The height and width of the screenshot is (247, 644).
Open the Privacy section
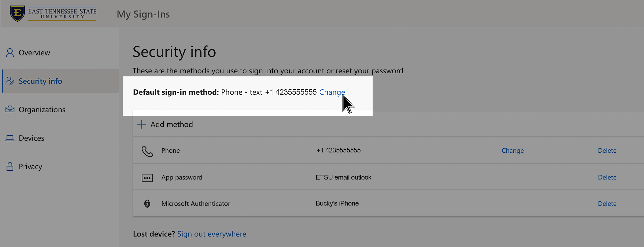pyautogui.click(x=30, y=167)
